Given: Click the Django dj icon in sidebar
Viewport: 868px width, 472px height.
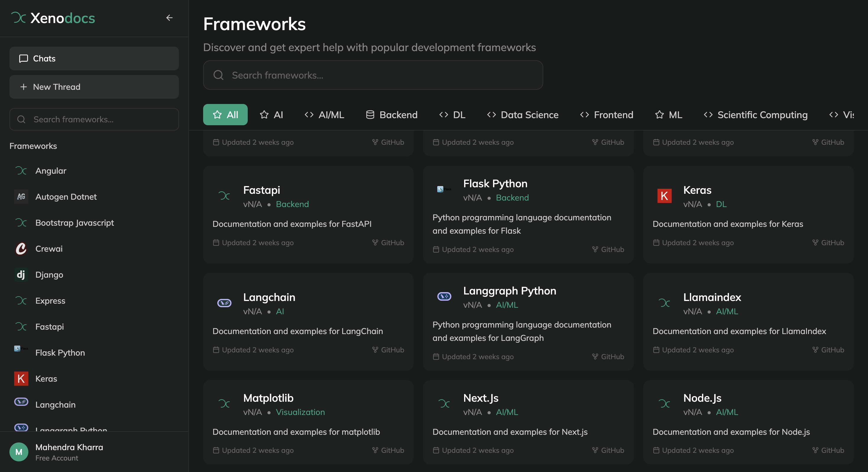Looking at the screenshot, I should pos(21,274).
